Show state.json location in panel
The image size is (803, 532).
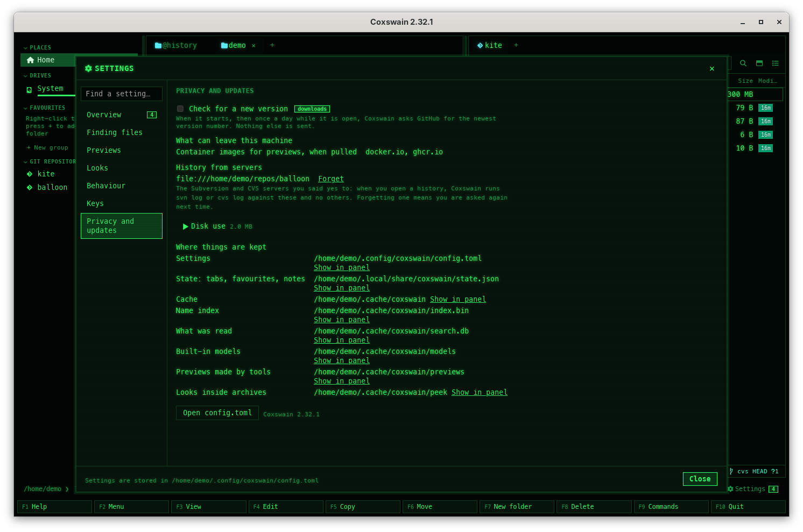[x=342, y=288]
